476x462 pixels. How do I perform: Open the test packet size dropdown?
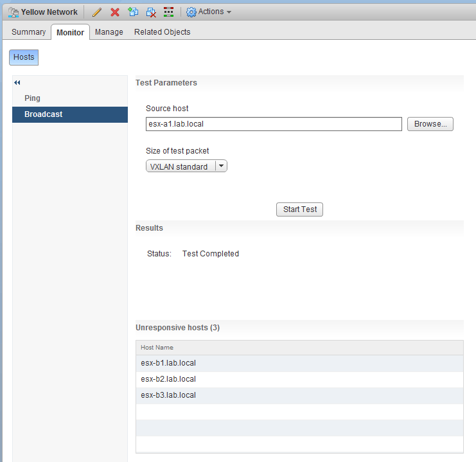pos(220,166)
